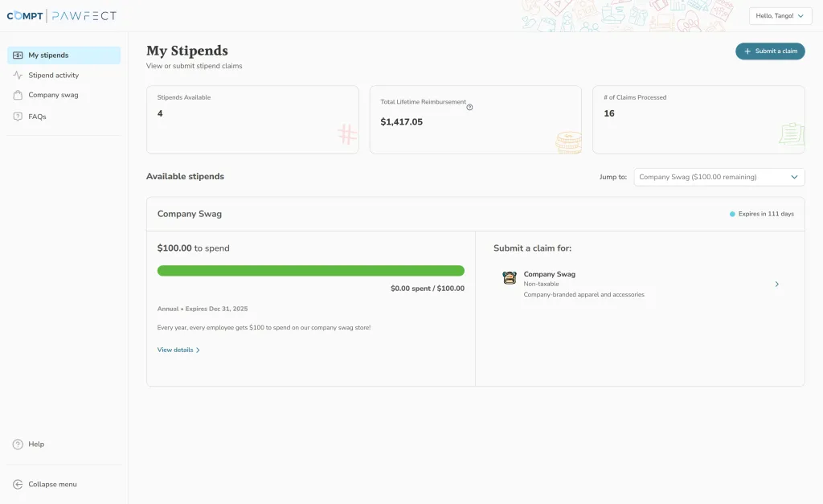This screenshot has height=504, width=823.
Task: Click the Collapse menu sidebar icon
Action: pos(18,484)
